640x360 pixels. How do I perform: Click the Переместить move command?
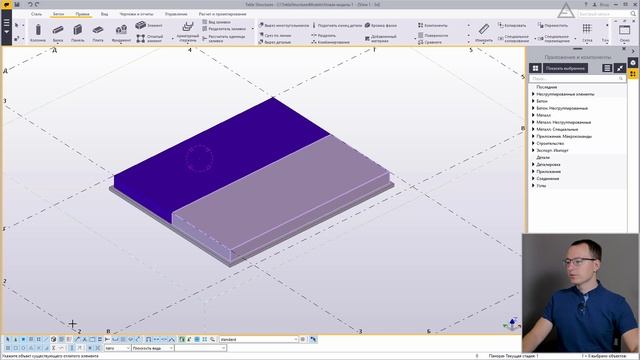553,25
